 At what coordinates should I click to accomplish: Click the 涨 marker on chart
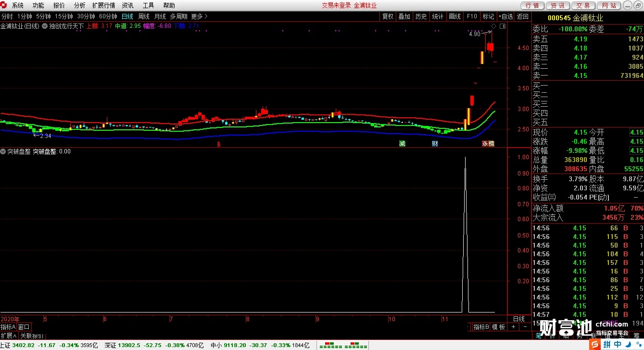pos(485,144)
